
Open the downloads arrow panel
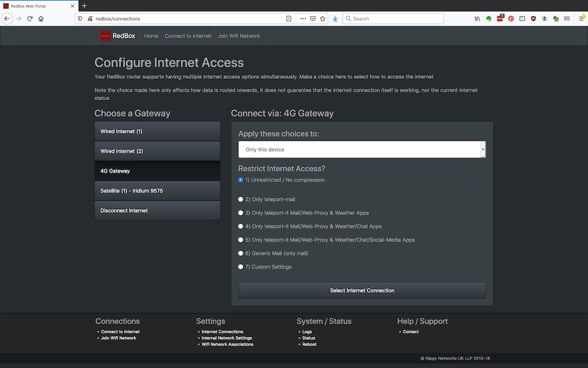click(x=335, y=18)
